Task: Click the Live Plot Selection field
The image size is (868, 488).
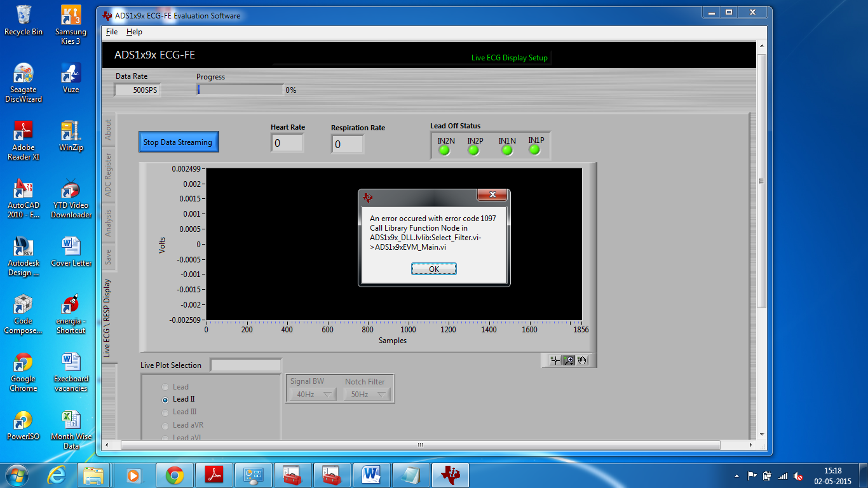Action: 246,365
